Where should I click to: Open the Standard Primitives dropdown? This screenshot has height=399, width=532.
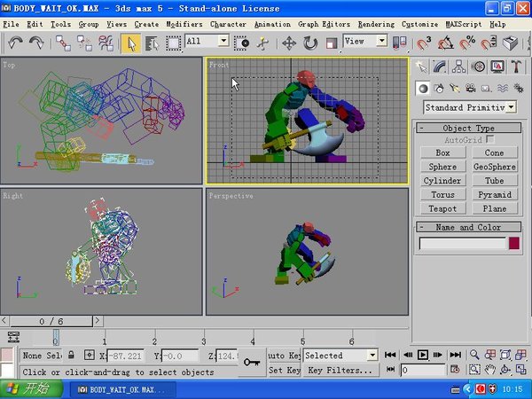(469, 107)
